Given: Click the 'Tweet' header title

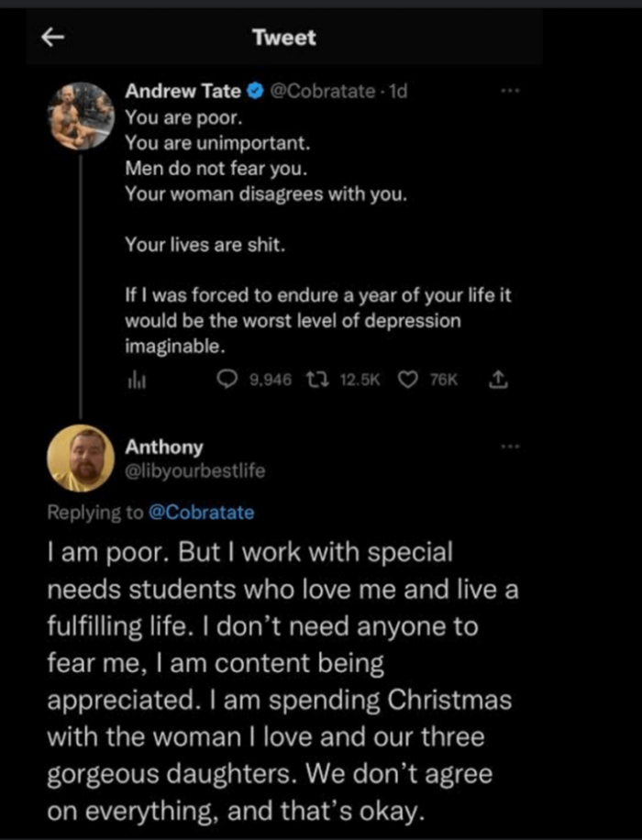Looking at the screenshot, I should pos(283,38).
